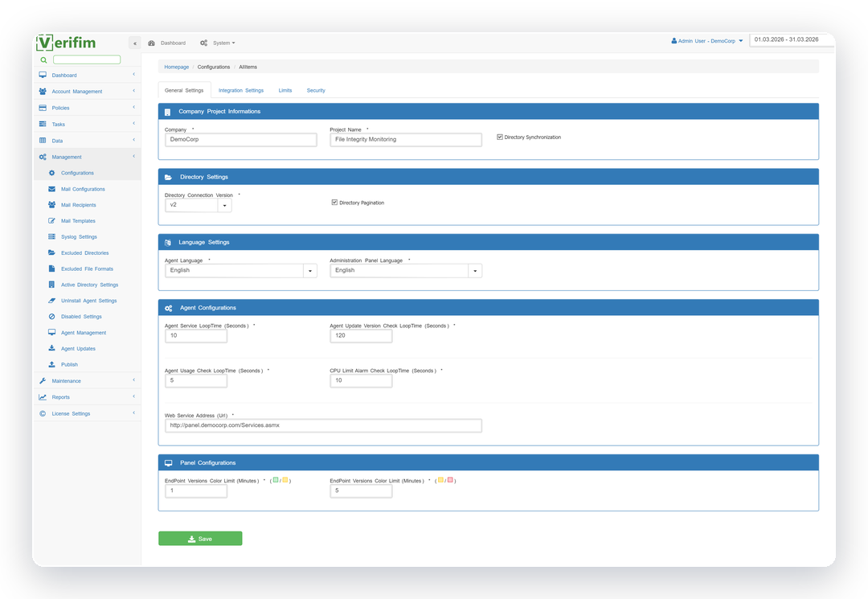Click the Configurations breadcrumb
Image resolution: width=868 pixels, height=599 pixels.
click(214, 67)
